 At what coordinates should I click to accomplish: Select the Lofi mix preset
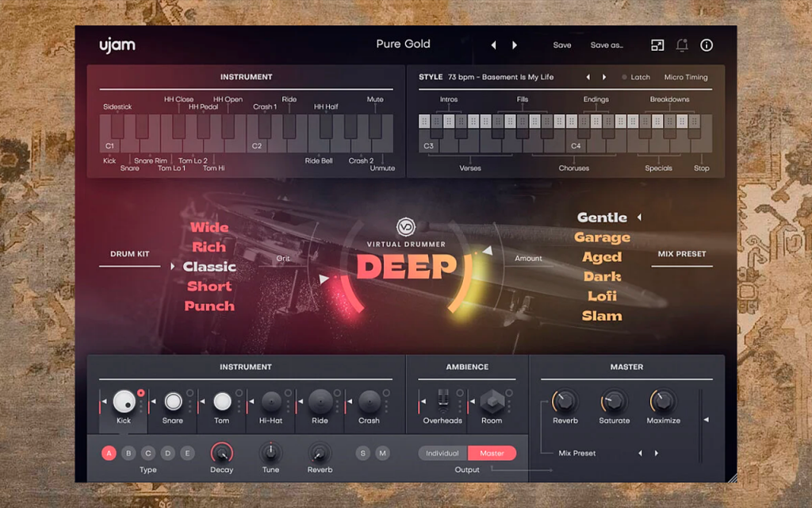click(x=603, y=296)
